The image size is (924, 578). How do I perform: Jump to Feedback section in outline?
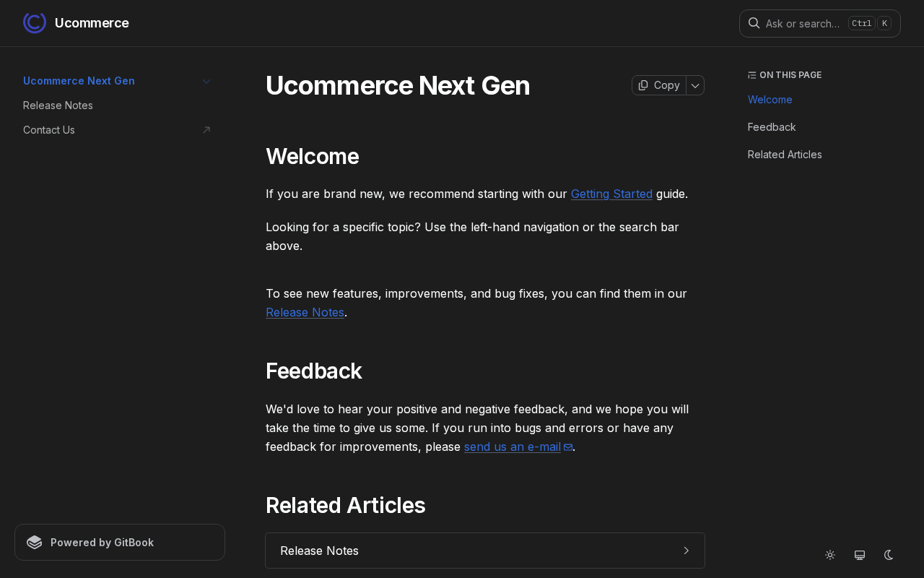(772, 127)
